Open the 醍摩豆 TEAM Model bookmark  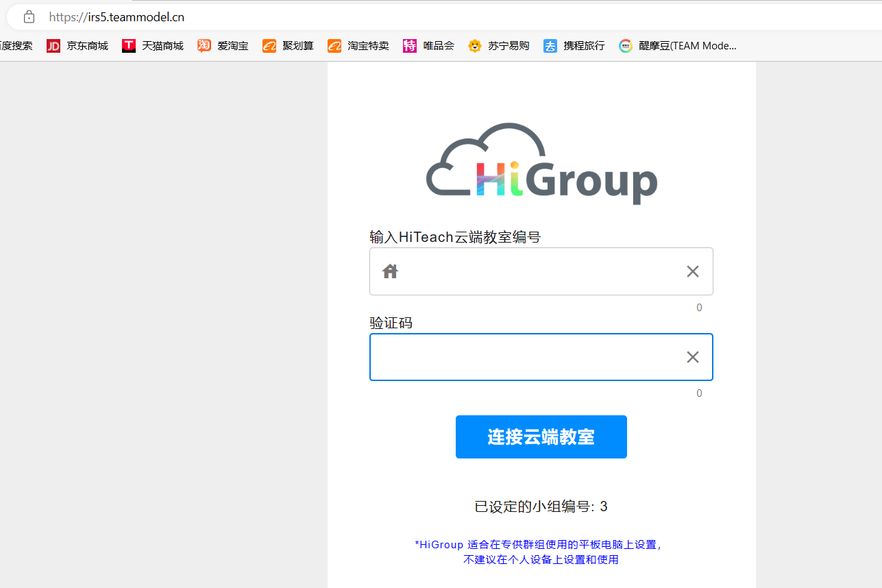[x=678, y=46]
